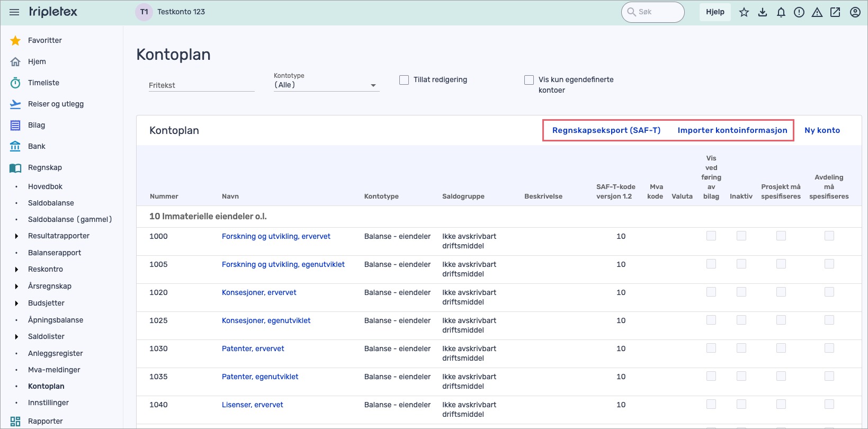Click Importer kontoinformasjon link
Image resolution: width=868 pixels, height=429 pixels.
(732, 130)
